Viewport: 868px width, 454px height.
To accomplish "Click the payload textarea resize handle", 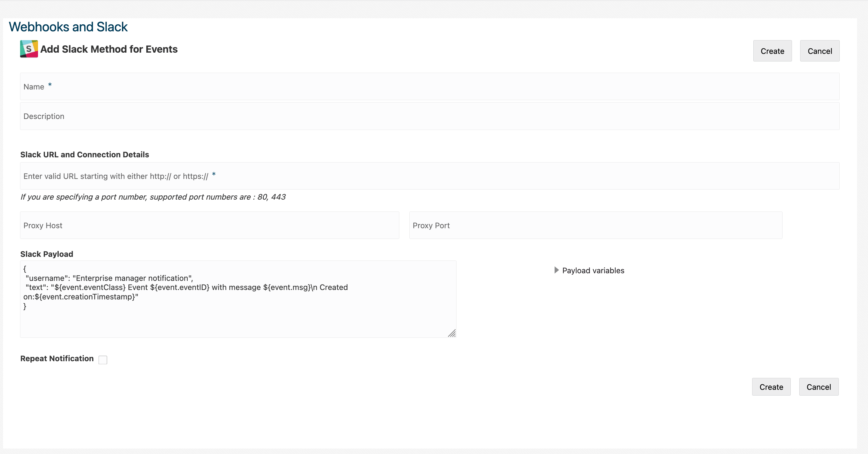I will click(x=452, y=333).
